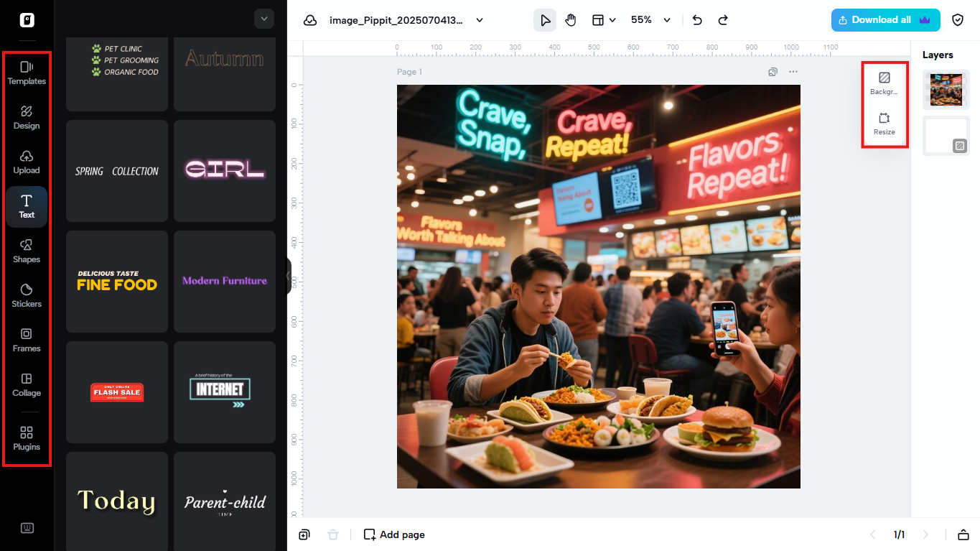This screenshot has height=551, width=980.
Task: Click the undo arrow
Action: (x=697, y=20)
